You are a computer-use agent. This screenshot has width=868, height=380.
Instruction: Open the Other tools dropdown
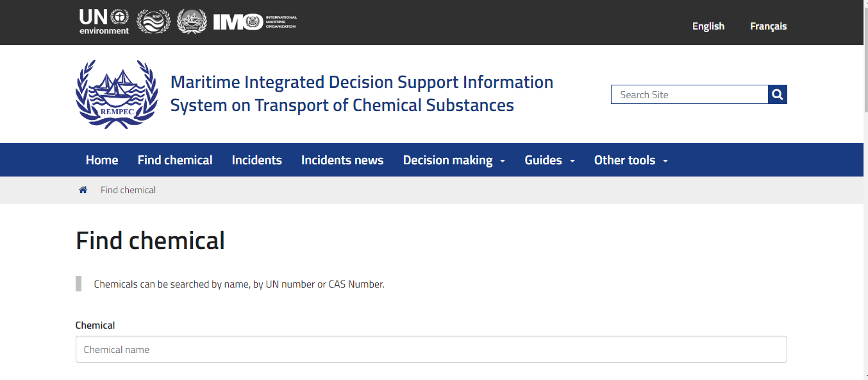631,160
